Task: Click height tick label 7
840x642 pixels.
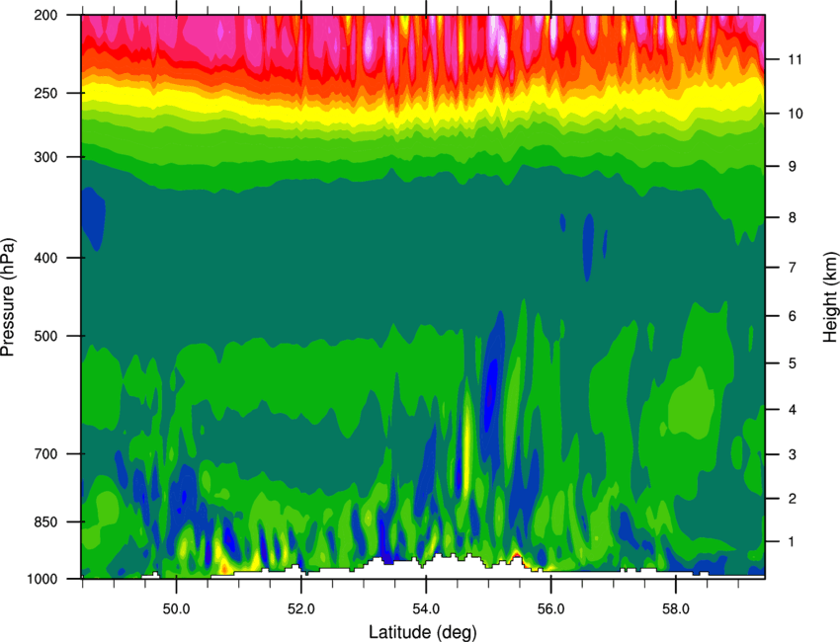Action: (x=792, y=268)
